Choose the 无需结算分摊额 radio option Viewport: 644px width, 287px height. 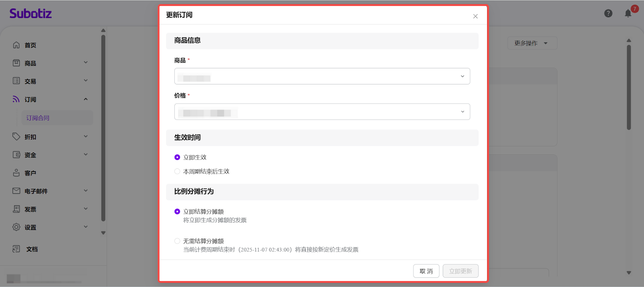click(x=177, y=241)
